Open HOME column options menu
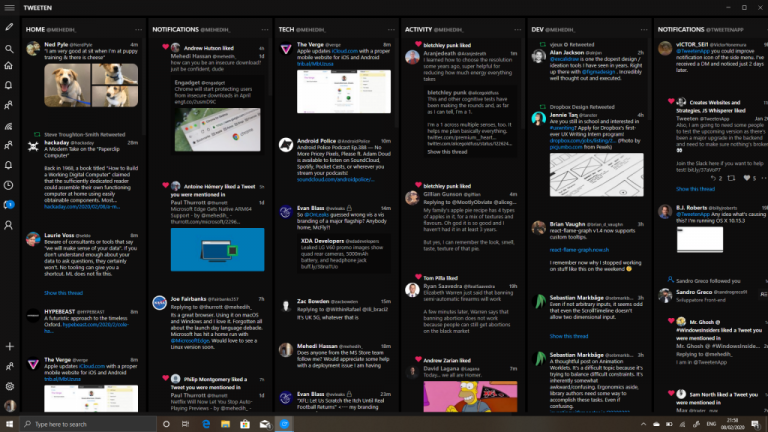This screenshot has width=768, height=432. pos(139,30)
